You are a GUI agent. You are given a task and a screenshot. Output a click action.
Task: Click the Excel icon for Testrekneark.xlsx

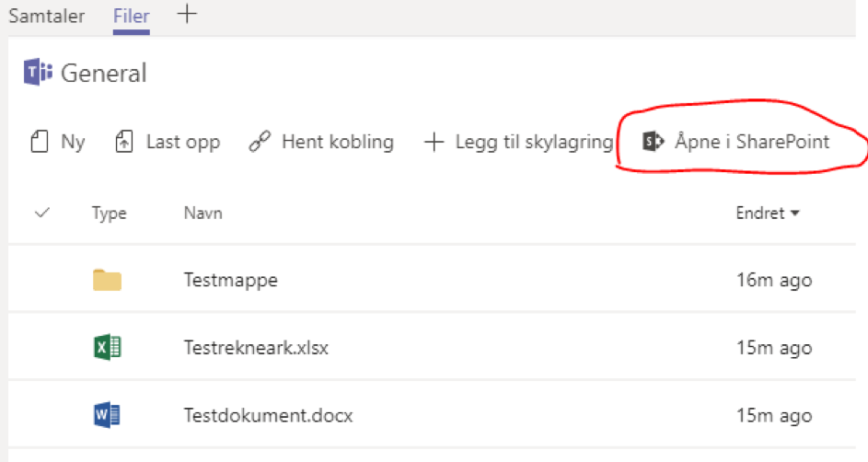(x=107, y=348)
